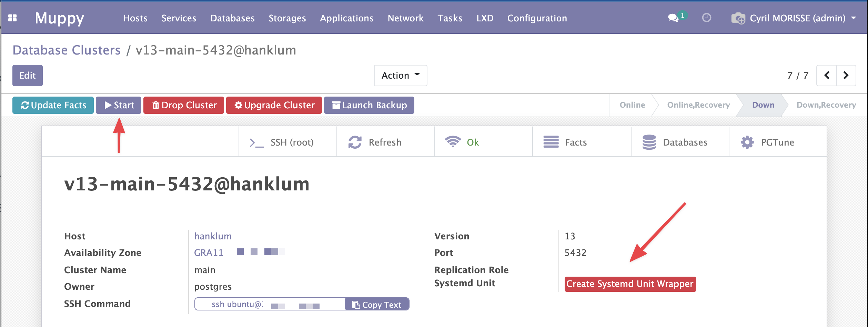
Task: Click the hanklum host link
Action: pos(213,236)
